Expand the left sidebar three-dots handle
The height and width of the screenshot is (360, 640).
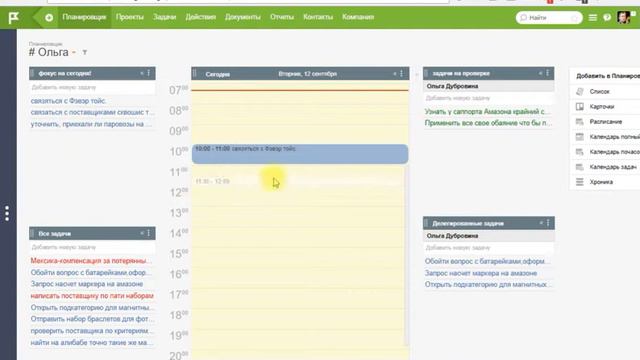7,213
